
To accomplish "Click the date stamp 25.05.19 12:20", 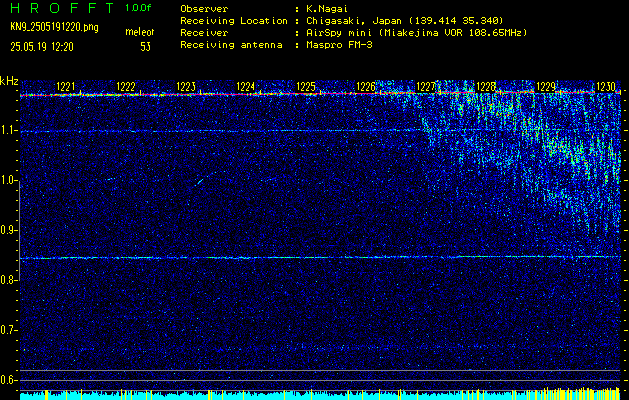I will pos(42,47).
